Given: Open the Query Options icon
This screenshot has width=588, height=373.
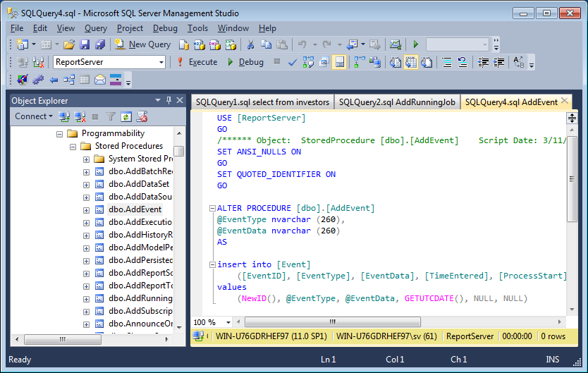Looking at the screenshot, I should pos(324,62).
